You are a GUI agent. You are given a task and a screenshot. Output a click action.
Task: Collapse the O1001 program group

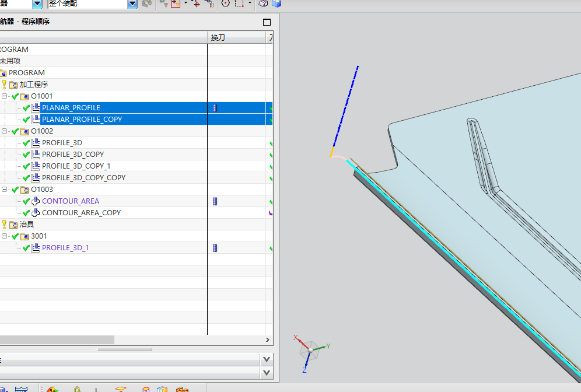pos(5,96)
